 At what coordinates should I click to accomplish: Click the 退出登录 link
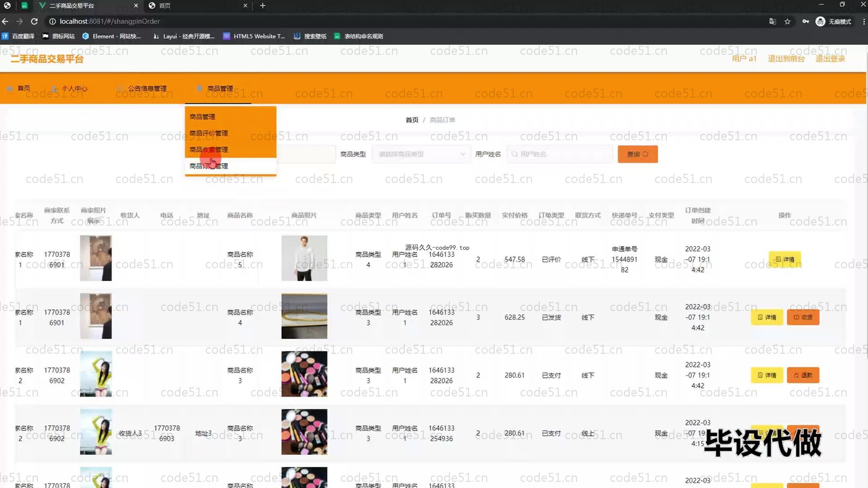tap(830, 59)
